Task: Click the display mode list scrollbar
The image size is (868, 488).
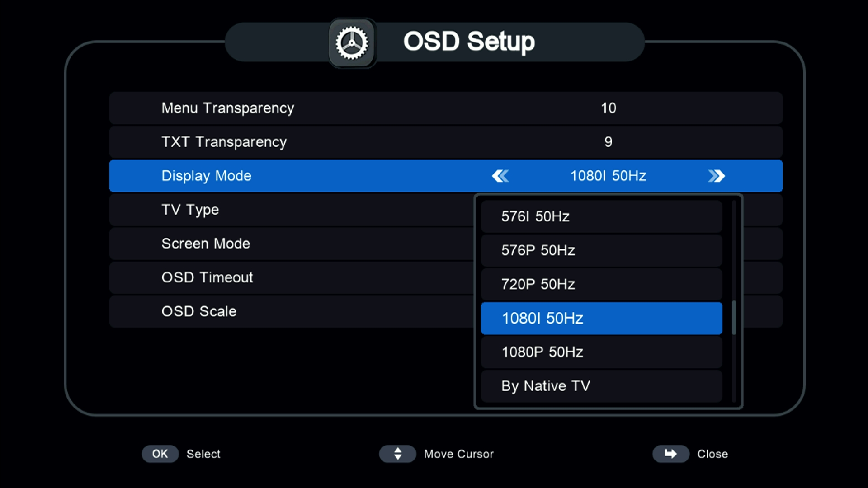Action: [734, 317]
